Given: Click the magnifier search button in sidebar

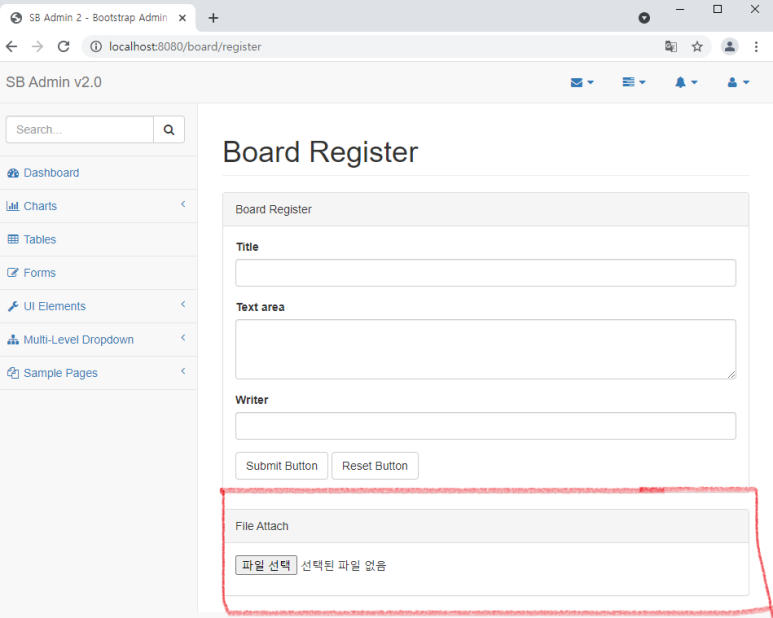Looking at the screenshot, I should [x=169, y=130].
